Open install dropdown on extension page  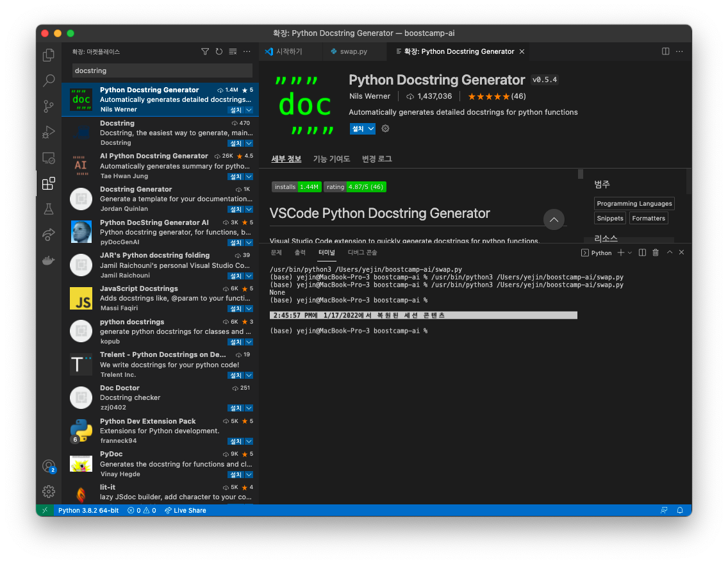371,129
